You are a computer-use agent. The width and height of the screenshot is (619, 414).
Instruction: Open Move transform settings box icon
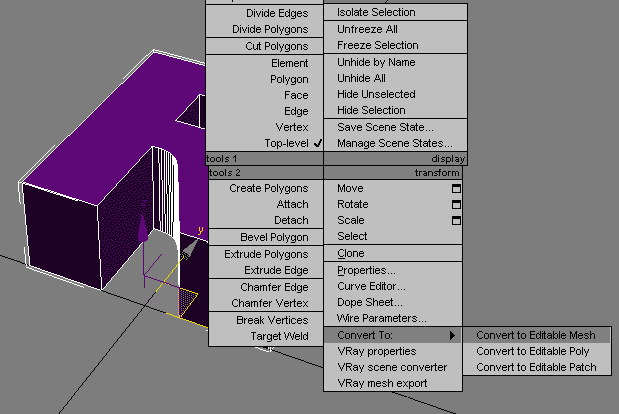click(x=458, y=188)
